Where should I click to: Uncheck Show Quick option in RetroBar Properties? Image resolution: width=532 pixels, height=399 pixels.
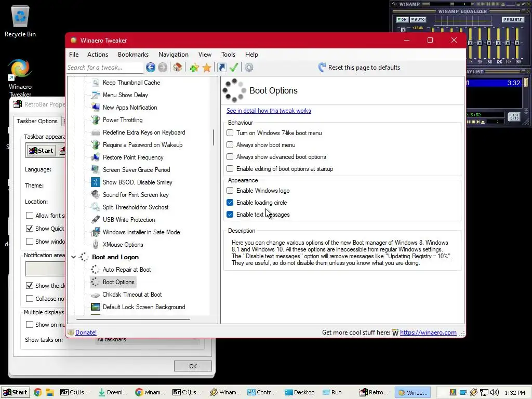click(x=30, y=229)
